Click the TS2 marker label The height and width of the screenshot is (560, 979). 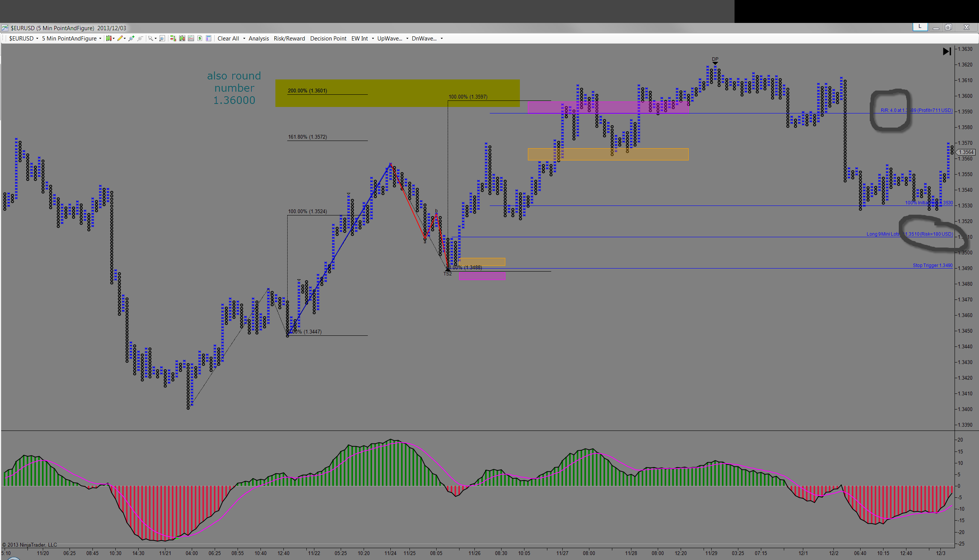448,274
